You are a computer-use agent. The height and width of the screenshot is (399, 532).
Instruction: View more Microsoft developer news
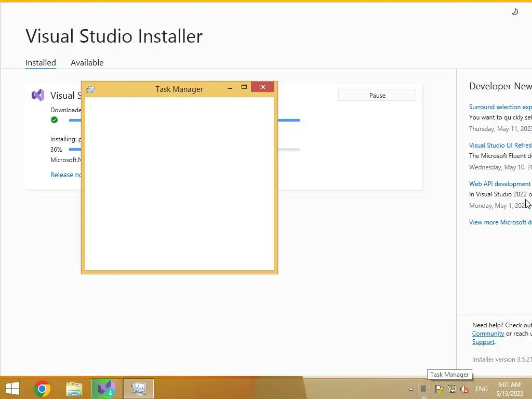click(x=500, y=222)
